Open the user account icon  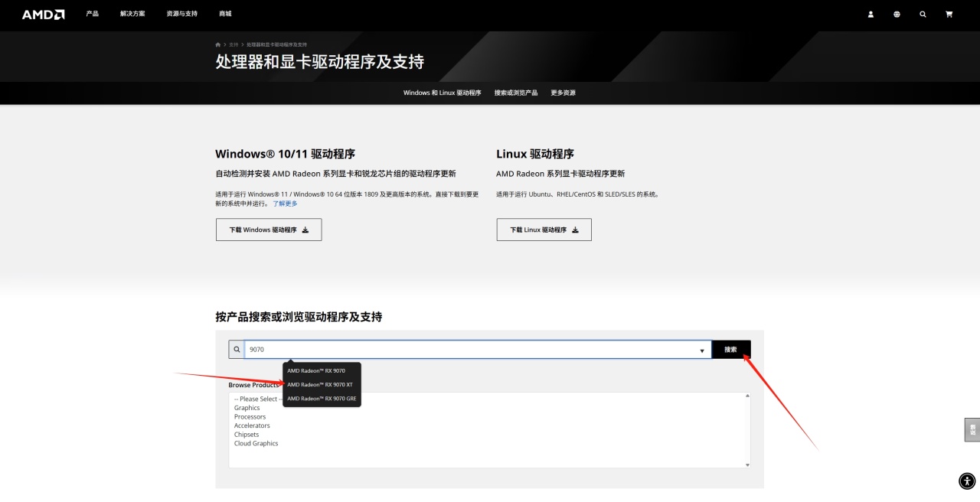871,15
